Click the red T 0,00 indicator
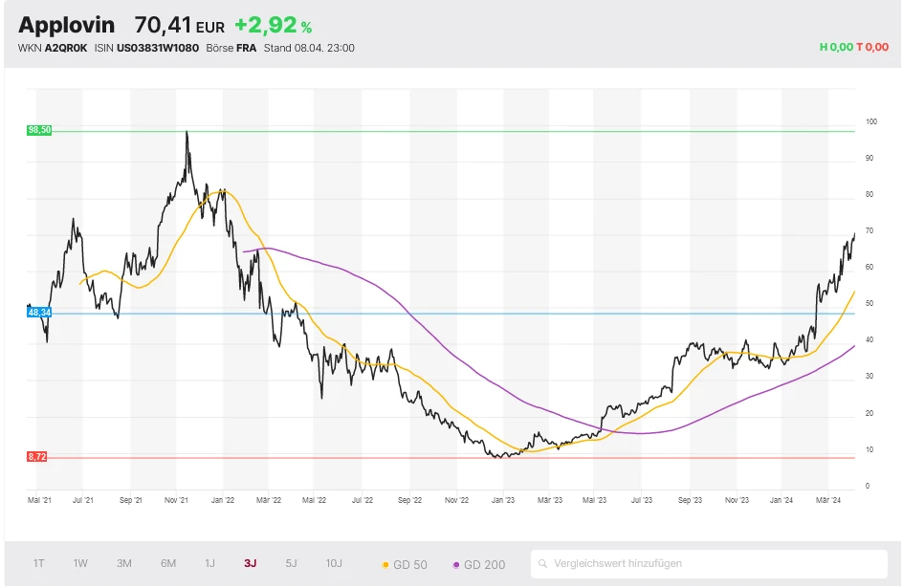The image size is (903, 588). click(x=871, y=47)
